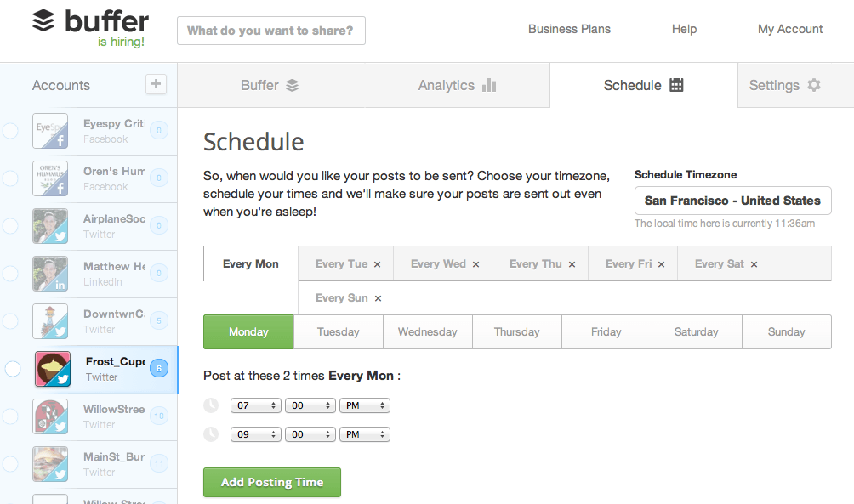Remove the Every Sat schedule

tap(752, 263)
